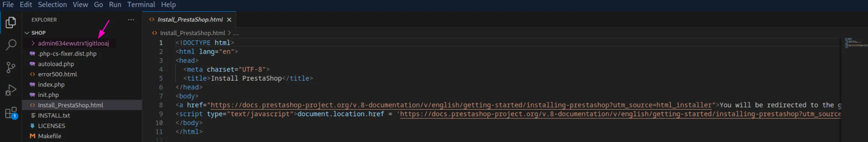The width and height of the screenshot is (868, 142).
Task: Open the Search view icon
Action: click(x=11, y=45)
